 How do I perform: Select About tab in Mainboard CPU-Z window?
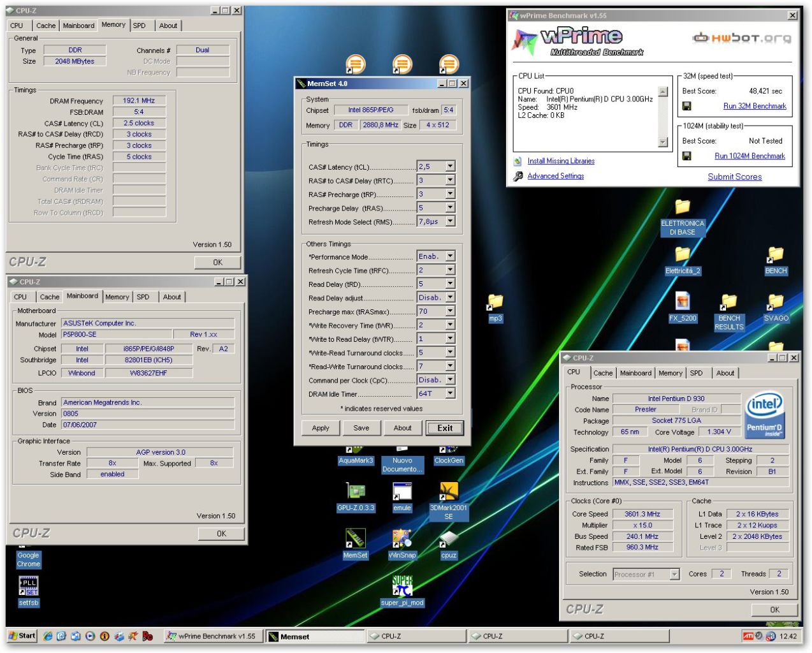tap(172, 297)
